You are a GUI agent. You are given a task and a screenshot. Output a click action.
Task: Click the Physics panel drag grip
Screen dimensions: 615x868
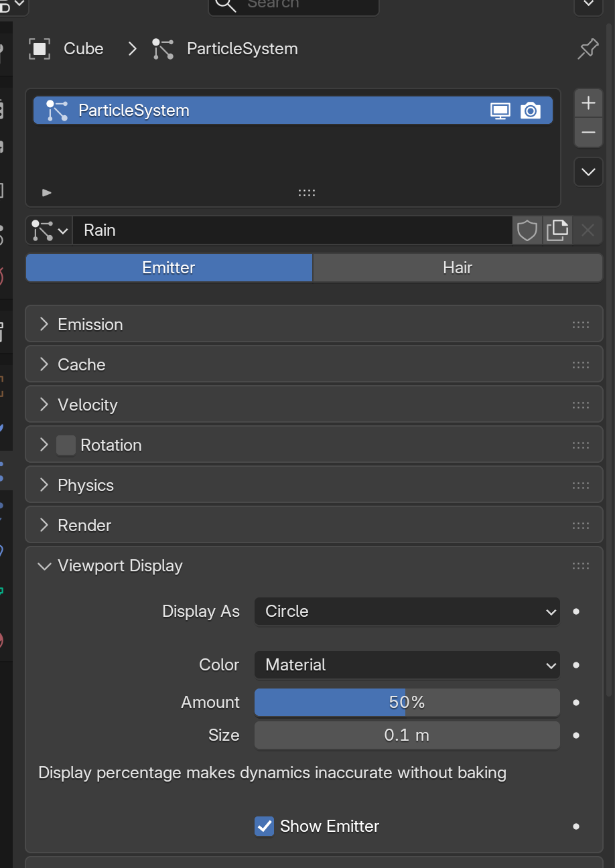pos(581,486)
